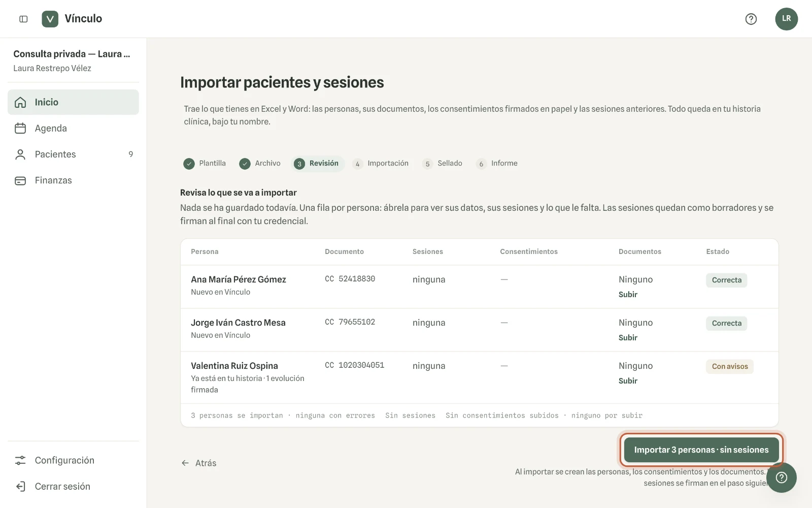Go to Inicio in the sidebar
Screen dimensions: 812x508
[73, 102]
